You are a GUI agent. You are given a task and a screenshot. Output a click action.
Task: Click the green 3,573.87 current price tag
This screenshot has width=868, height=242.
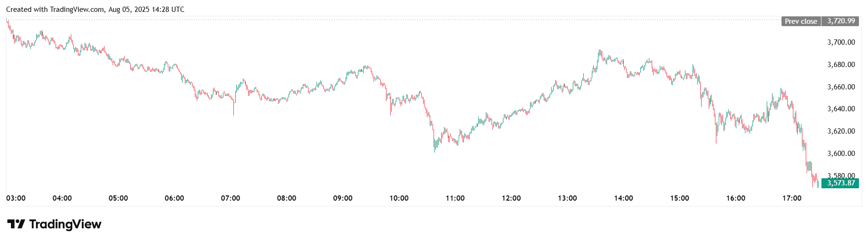pos(840,183)
